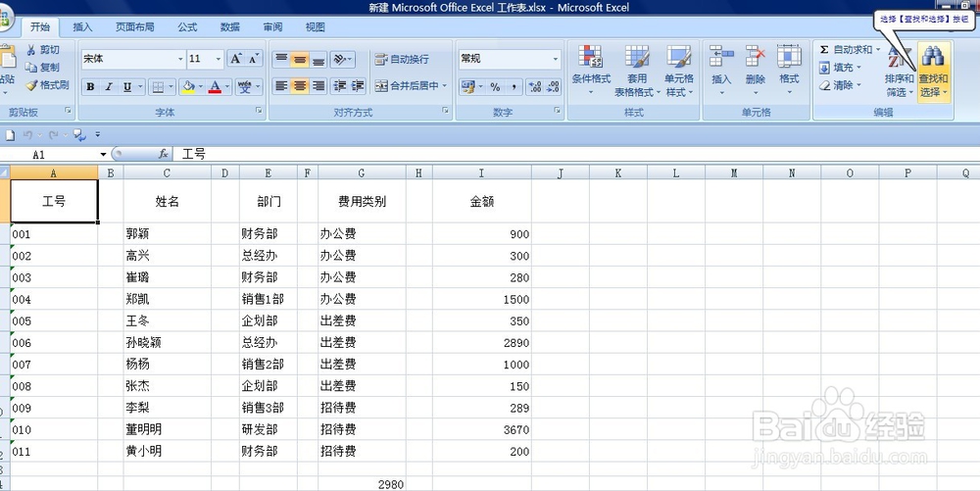The height and width of the screenshot is (491, 980).
Task: Increase font size with large A icon
Action: coord(235,59)
